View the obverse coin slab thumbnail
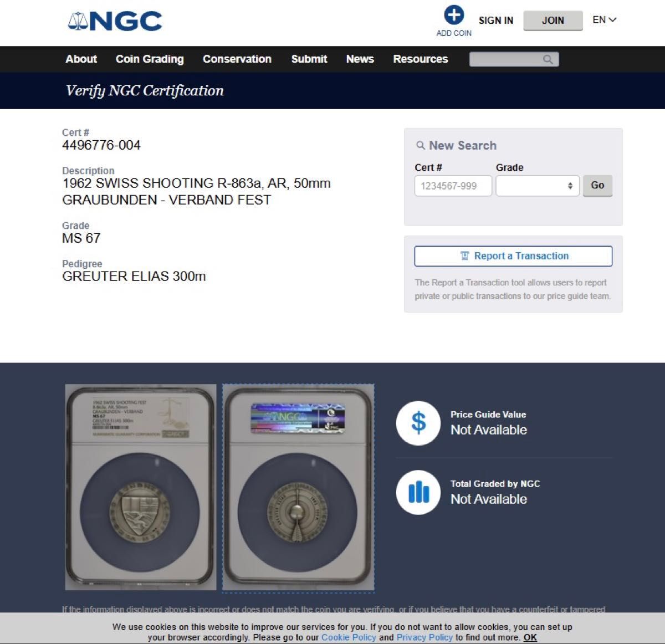This screenshot has width=665, height=644. click(x=141, y=487)
